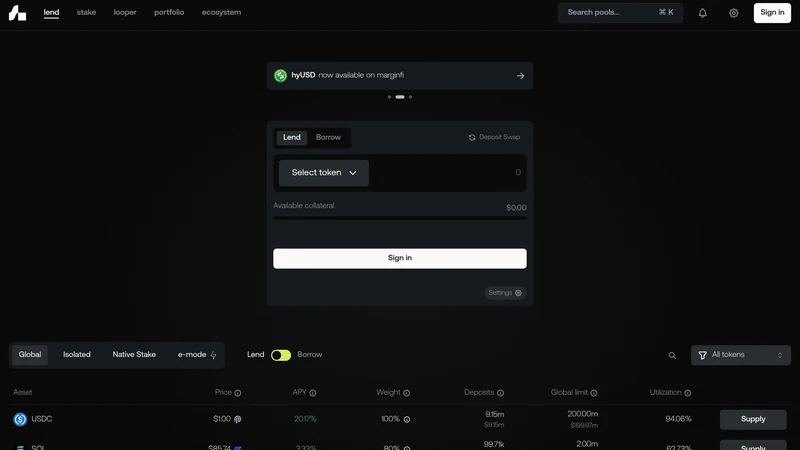Click the Deposit Swap refresh icon

(472, 137)
